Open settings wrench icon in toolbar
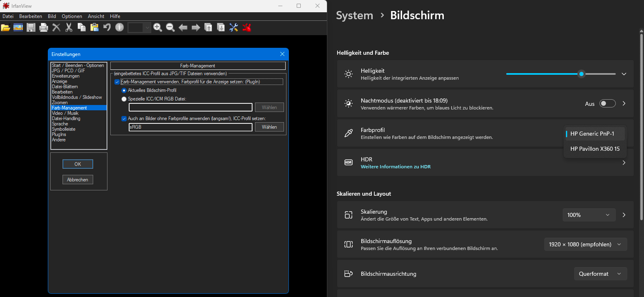The width and height of the screenshot is (644, 297). (x=234, y=27)
